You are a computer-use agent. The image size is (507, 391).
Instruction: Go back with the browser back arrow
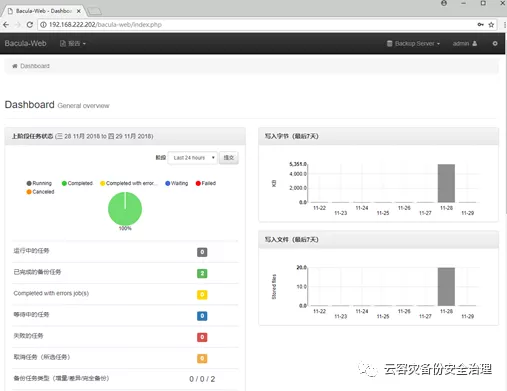click(x=6, y=25)
